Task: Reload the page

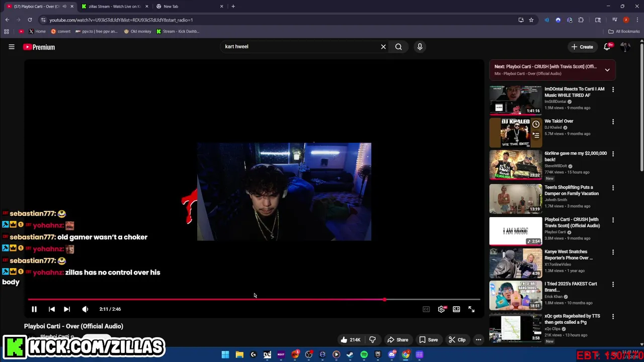Action: [x=30, y=20]
